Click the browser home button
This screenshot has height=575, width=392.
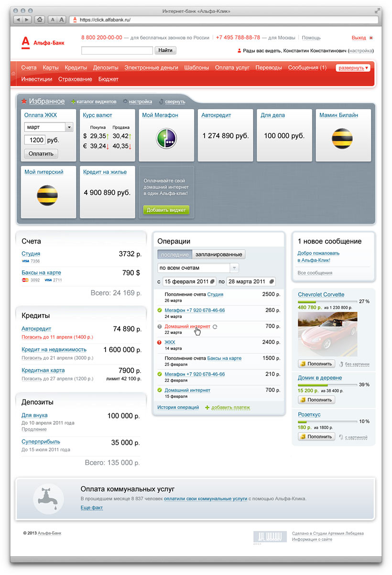(40, 20)
